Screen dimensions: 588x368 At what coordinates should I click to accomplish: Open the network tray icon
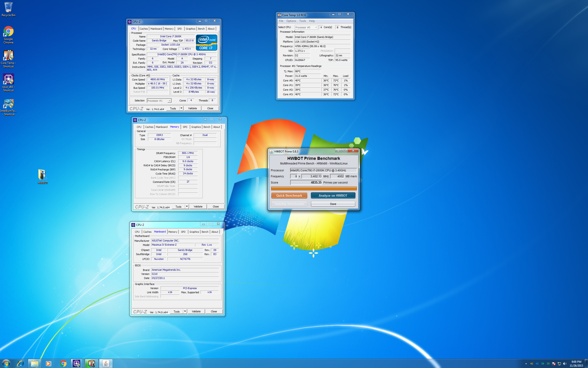[559, 364]
